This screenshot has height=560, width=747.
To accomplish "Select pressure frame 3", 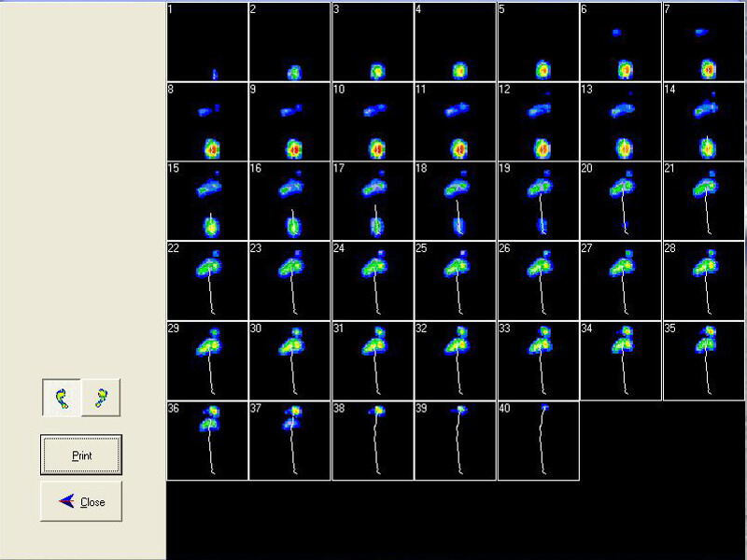I will point(373,41).
